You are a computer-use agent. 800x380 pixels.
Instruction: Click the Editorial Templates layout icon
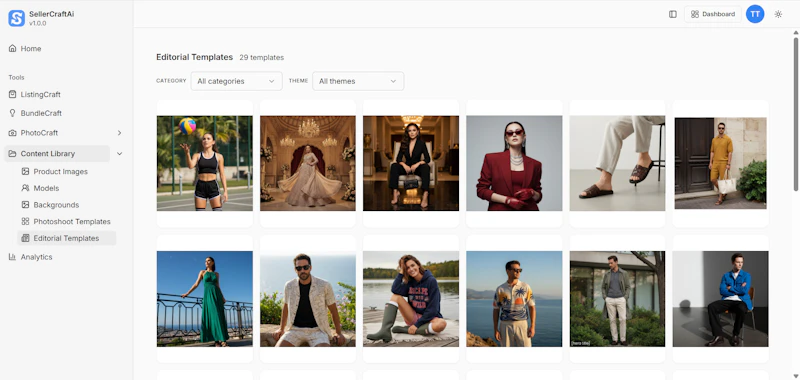(25, 238)
